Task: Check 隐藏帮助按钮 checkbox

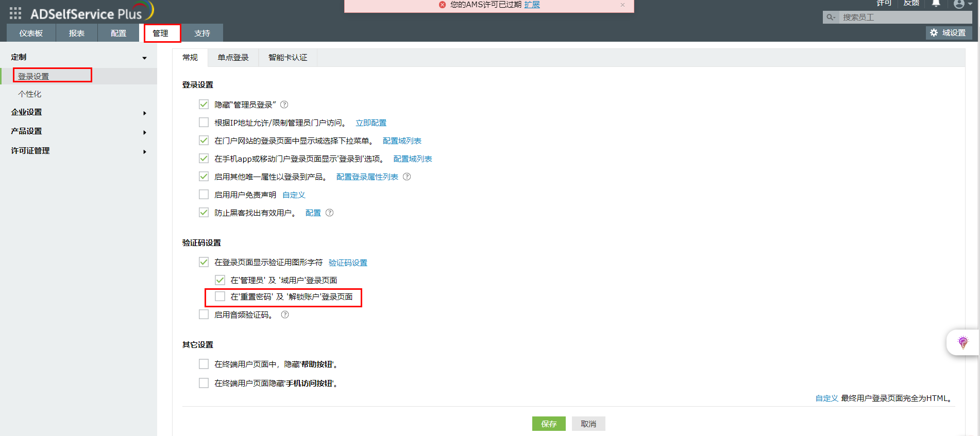Action: 204,364
